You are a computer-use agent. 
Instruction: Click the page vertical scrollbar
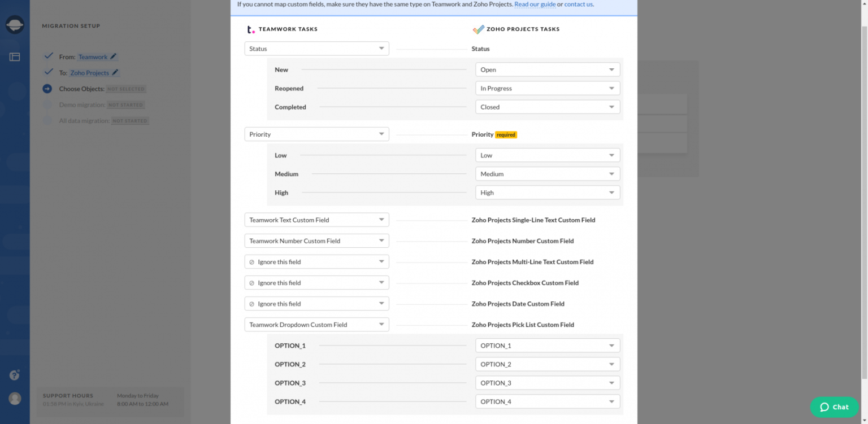tap(863, 198)
